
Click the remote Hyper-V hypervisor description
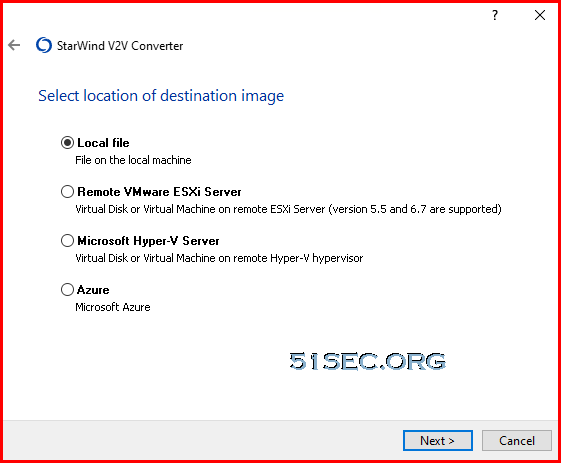[219, 258]
